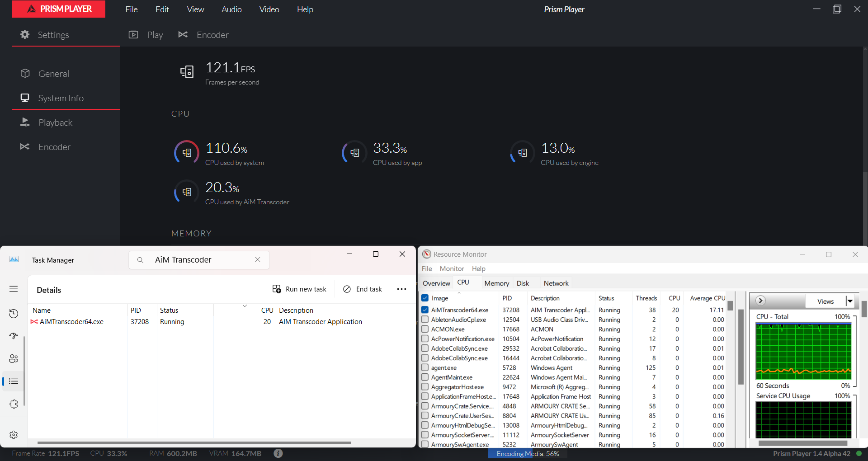Image resolution: width=868 pixels, height=461 pixels.
Task: Open the View menu in Prism Player
Action: pyautogui.click(x=195, y=9)
